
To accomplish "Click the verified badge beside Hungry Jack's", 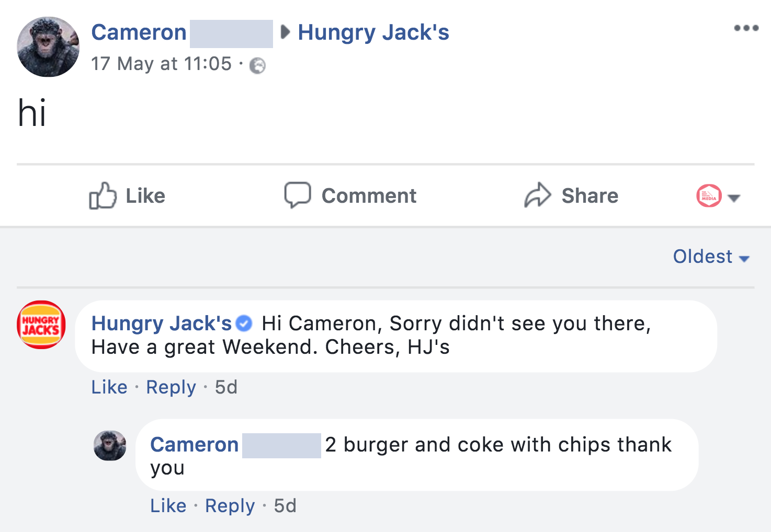I will (244, 324).
